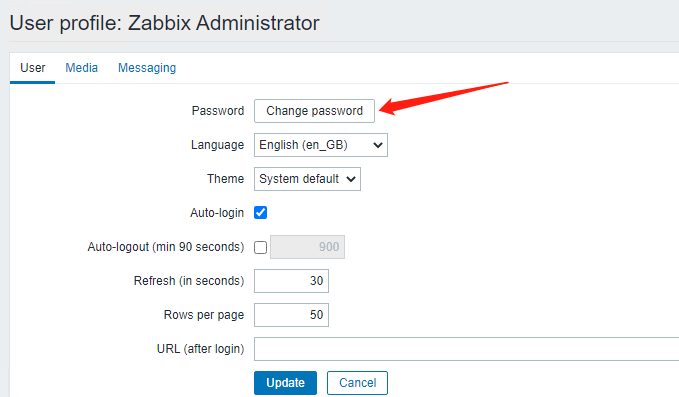Open the Theme dropdown
Image resolution: width=679 pixels, height=397 pixels.
point(307,179)
